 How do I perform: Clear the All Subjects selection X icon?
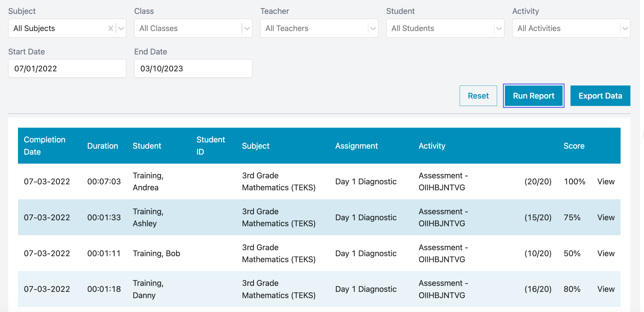click(x=111, y=28)
